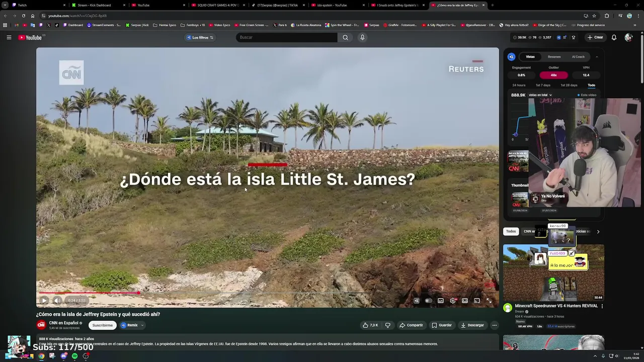644x362 pixels.
Task: Open the vistas en total dropdown
Action: click(x=540, y=95)
